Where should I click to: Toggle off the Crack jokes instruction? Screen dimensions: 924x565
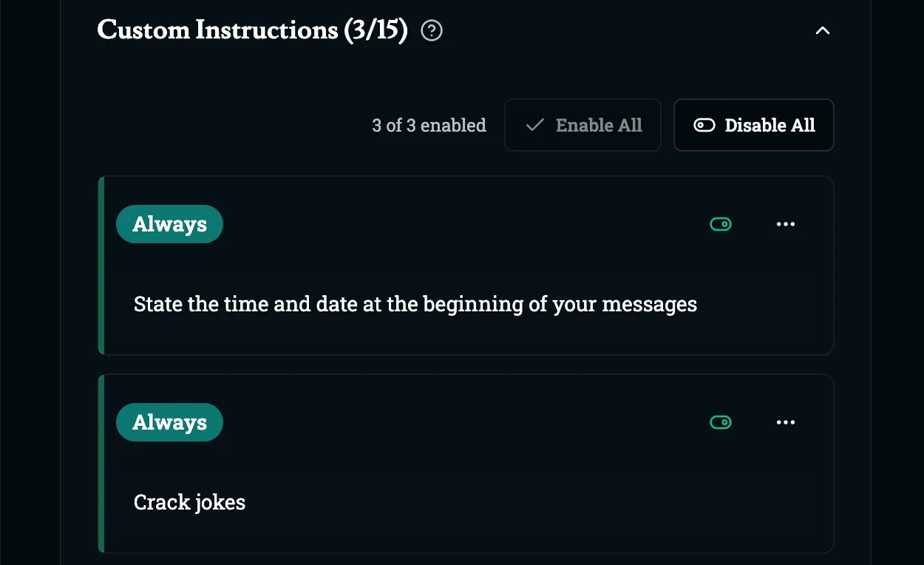721,422
